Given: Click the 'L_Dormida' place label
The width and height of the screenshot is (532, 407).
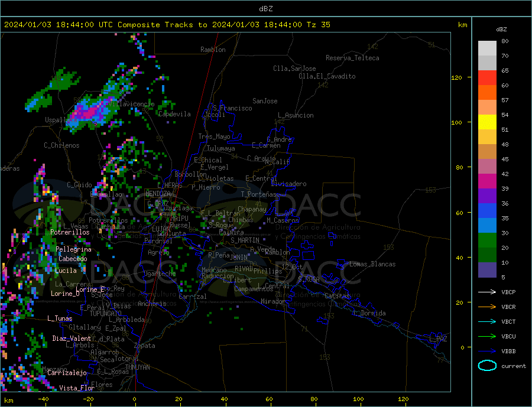Looking at the screenshot, I should [370, 313].
